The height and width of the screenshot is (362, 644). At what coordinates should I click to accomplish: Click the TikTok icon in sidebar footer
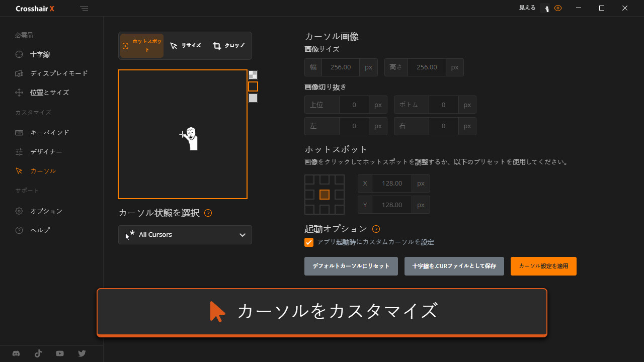[38, 353]
